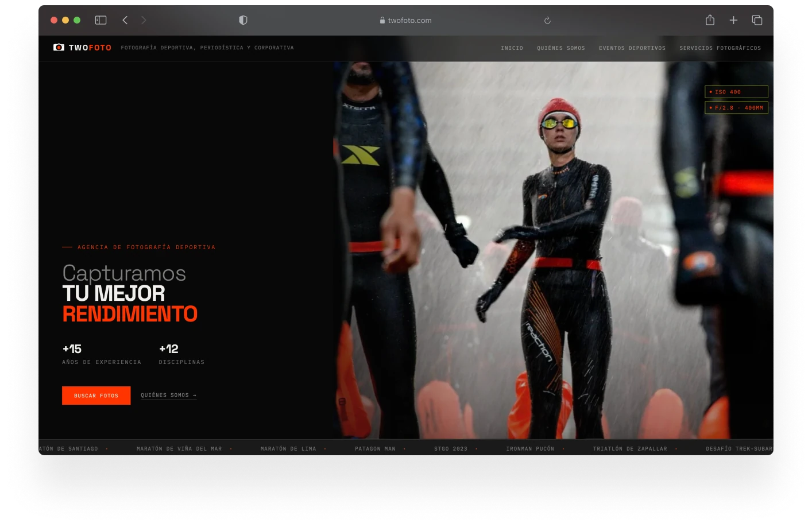The height and width of the screenshot is (527, 812).
Task: Reload the twofoto.com page
Action: coord(547,20)
